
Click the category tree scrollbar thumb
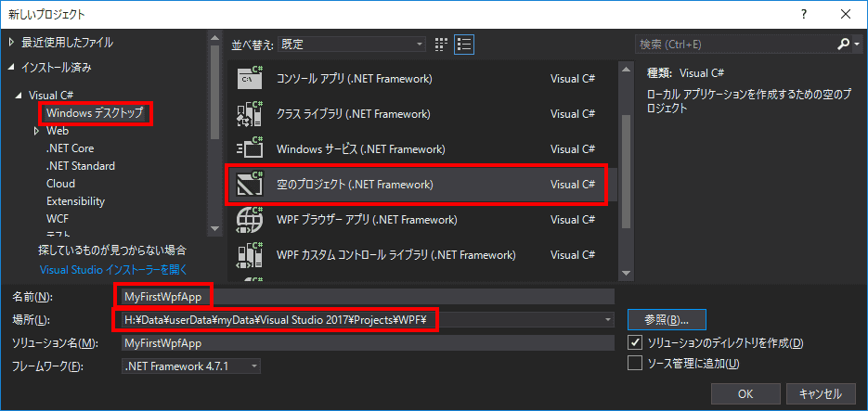click(215, 93)
